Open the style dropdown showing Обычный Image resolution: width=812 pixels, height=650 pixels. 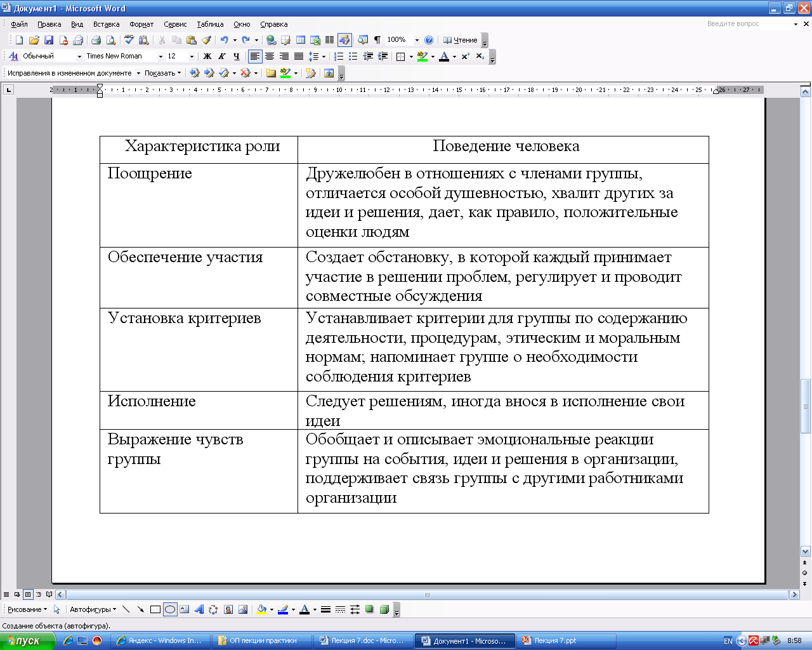pos(79,56)
